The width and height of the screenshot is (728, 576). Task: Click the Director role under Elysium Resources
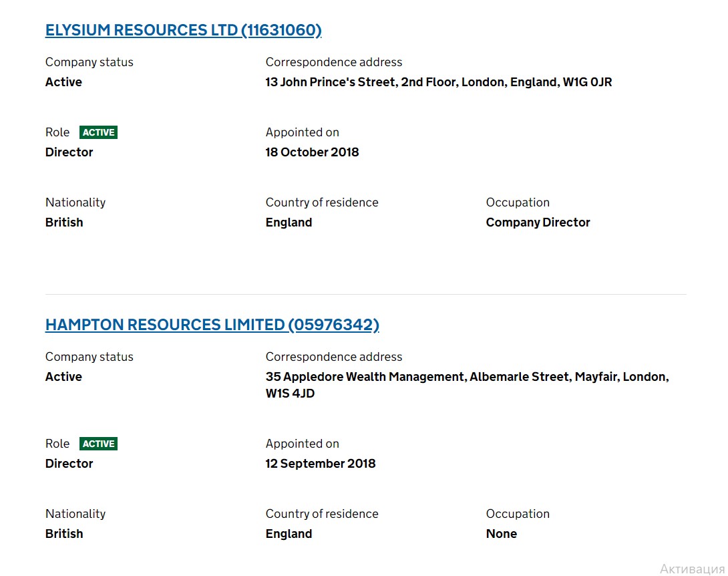tap(69, 152)
